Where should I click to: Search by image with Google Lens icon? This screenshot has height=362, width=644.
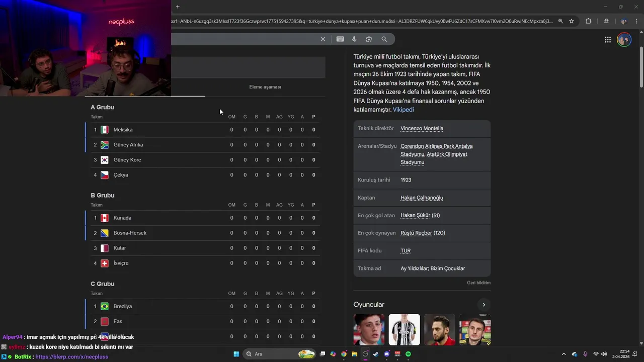[x=369, y=39]
